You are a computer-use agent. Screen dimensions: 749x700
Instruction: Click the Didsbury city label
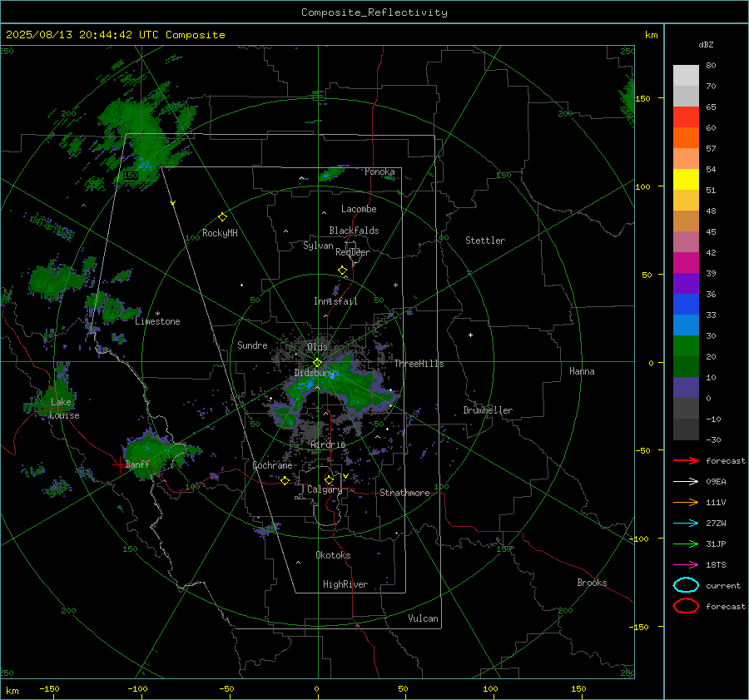314,373
